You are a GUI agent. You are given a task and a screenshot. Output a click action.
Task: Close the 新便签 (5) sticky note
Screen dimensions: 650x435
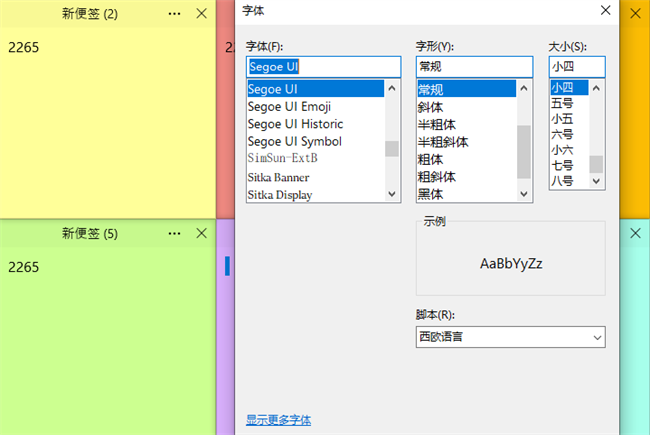(x=202, y=233)
